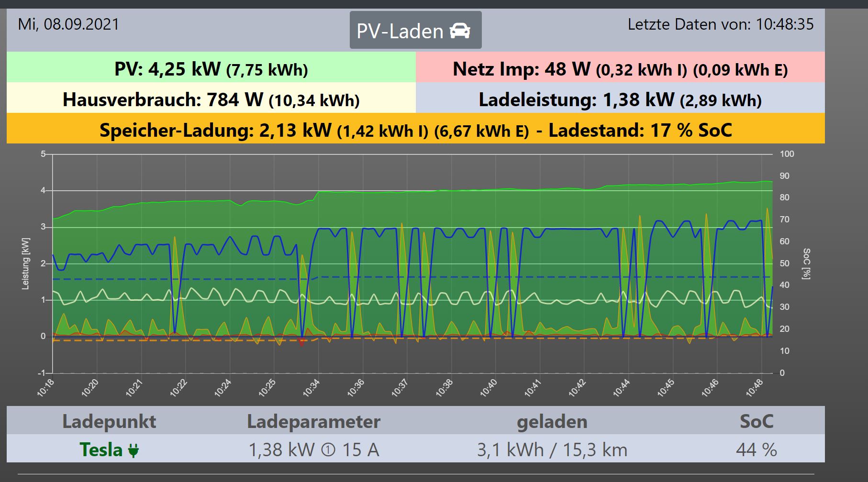Click the 10:34 time label on chart axis
The height and width of the screenshot is (482, 868).
(312, 388)
